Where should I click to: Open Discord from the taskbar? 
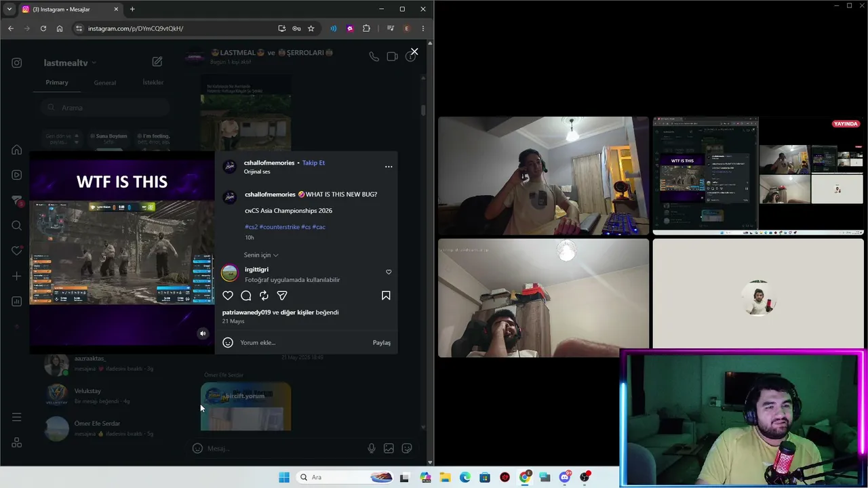[565, 477]
